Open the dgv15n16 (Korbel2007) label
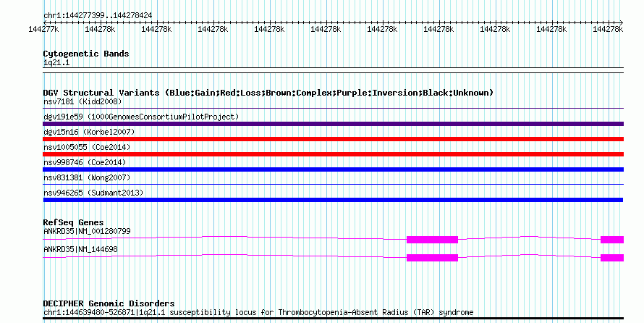This screenshot has width=644, height=323. [x=89, y=132]
